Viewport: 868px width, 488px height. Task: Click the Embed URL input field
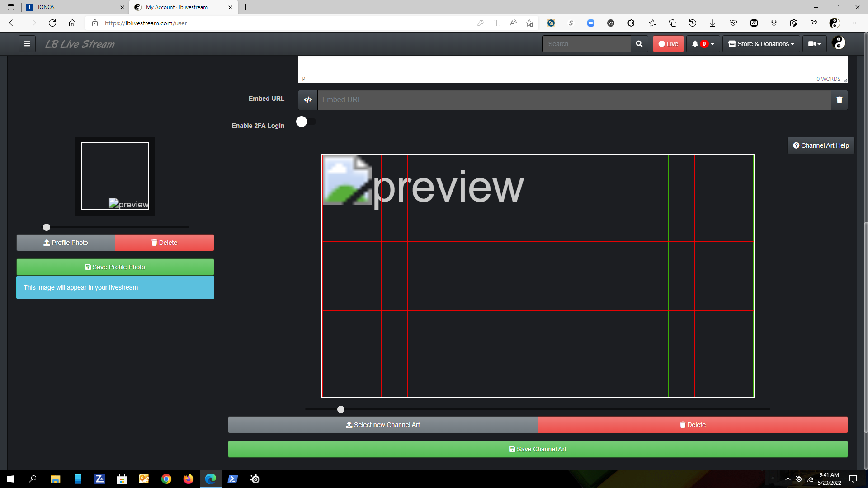(574, 100)
